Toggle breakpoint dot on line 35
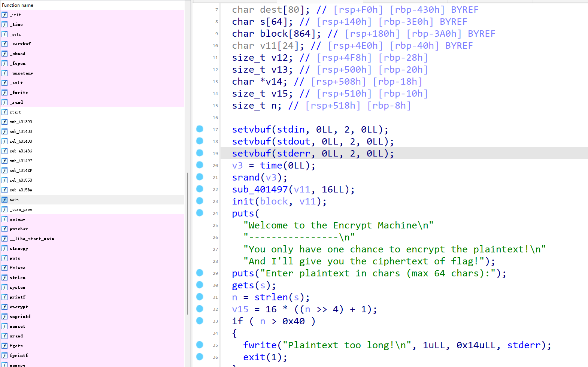The width and height of the screenshot is (588, 367). [x=200, y=345]
